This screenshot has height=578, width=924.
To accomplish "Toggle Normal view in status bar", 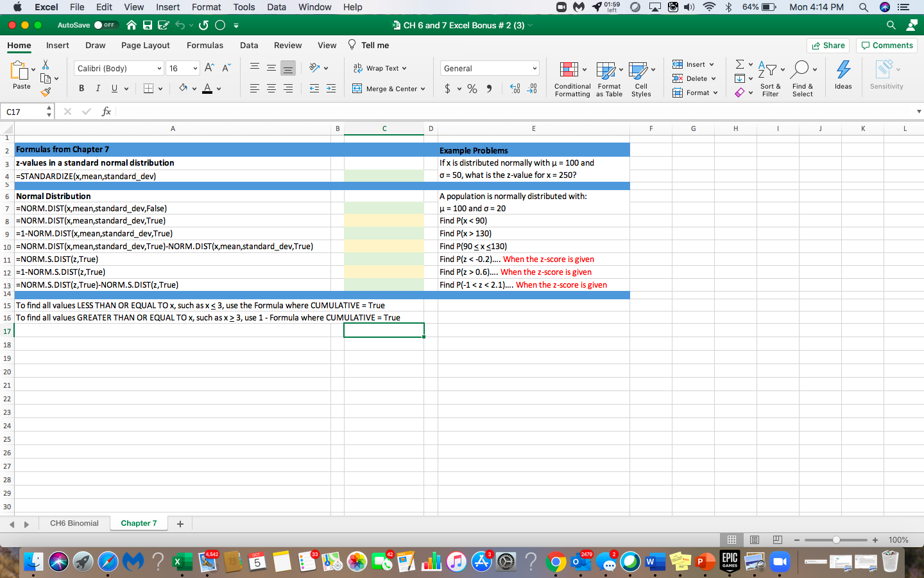I will pos(732,540).
